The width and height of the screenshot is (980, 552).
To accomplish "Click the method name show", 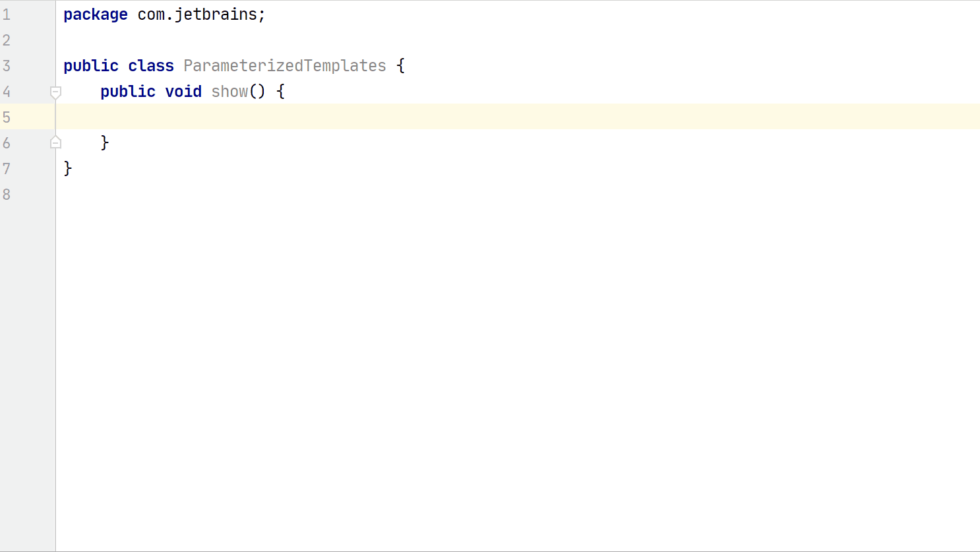I will point(230,92).
